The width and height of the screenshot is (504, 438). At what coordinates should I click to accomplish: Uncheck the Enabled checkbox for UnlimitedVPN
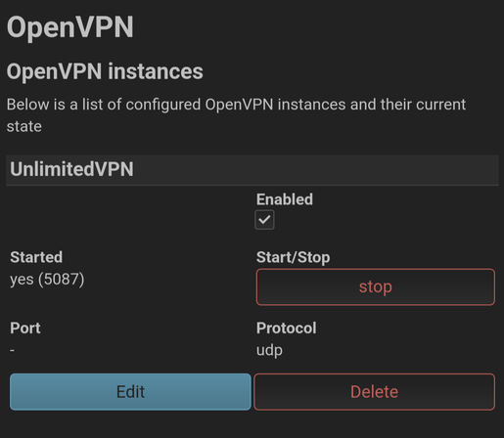(x=264, y=220)
